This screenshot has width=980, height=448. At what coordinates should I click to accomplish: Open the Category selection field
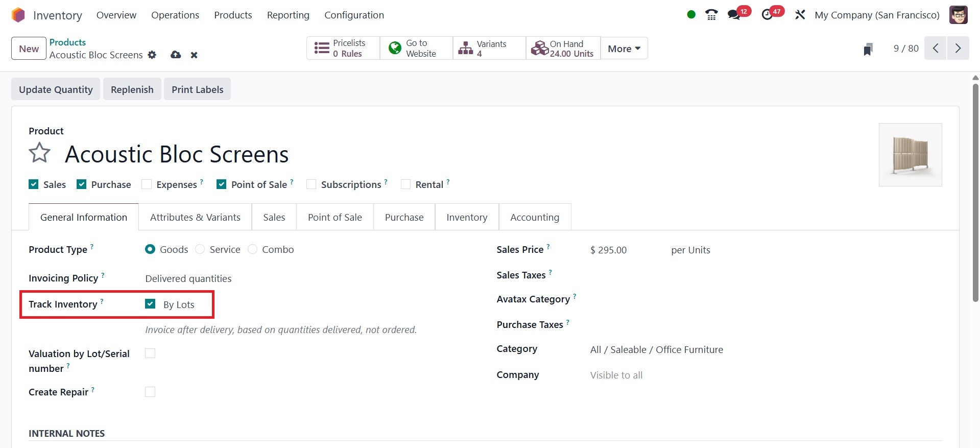click(656, 349)
